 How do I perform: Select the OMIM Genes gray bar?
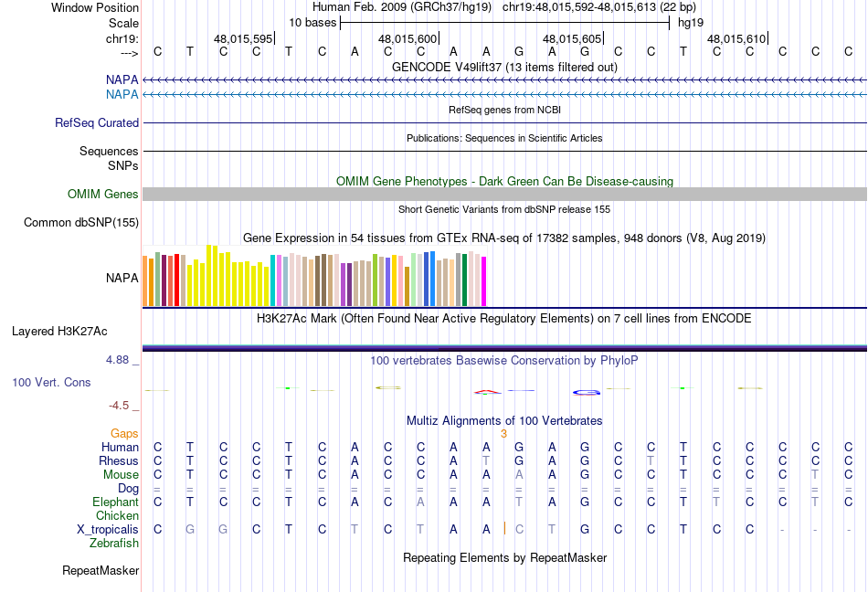coord(504,195)
